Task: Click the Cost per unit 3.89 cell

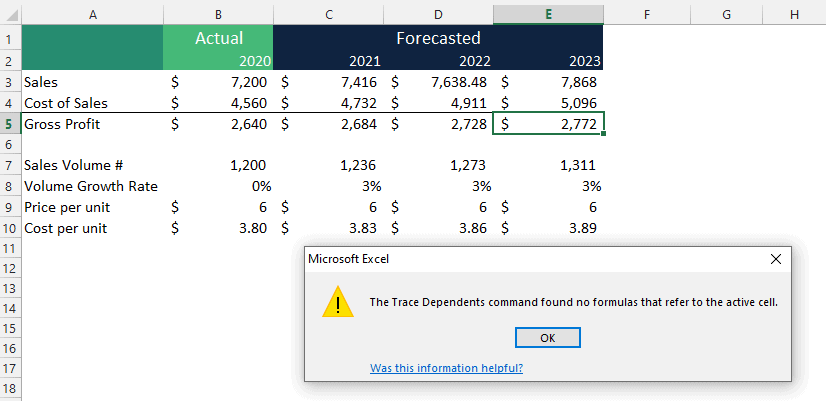Action: [x=548, y=228]
